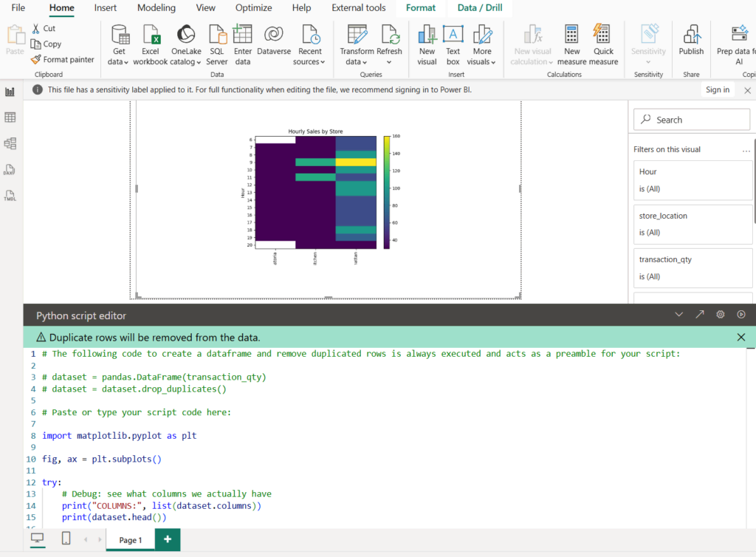Open the External tools menu
756x557 pixels.
[x=358, y=8]
